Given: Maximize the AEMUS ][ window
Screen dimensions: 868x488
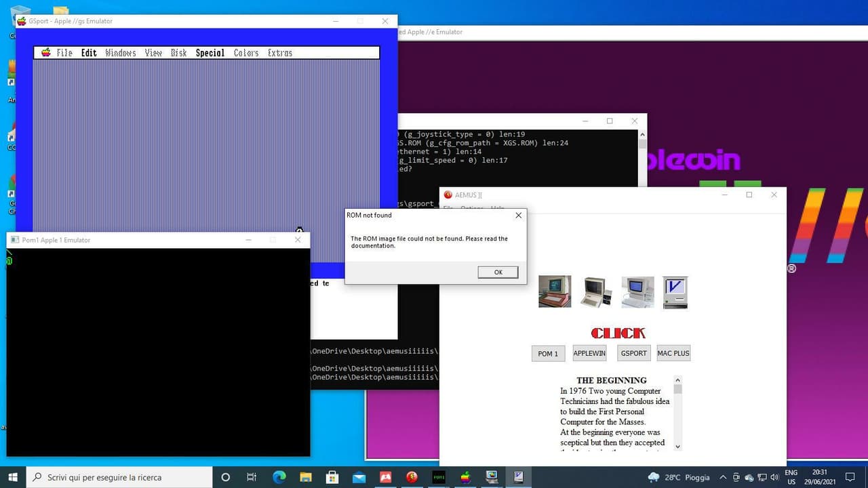Looking at the screenshot, I should (x=749, y=195).
